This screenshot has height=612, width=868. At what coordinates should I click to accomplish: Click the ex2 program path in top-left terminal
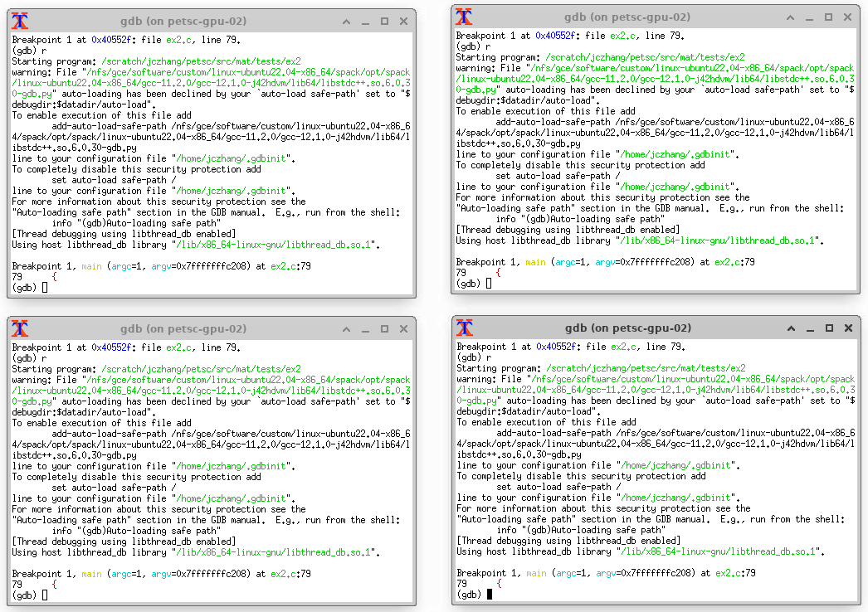201,61
